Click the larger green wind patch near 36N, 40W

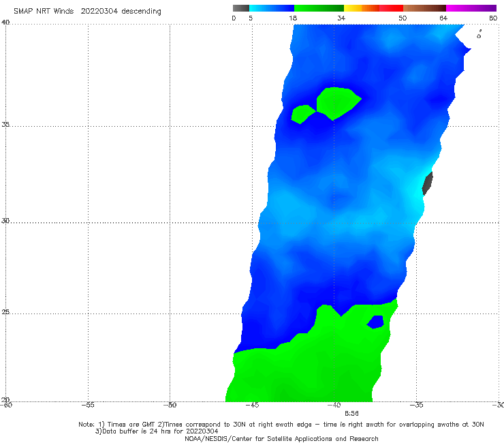tap(338, 103)
